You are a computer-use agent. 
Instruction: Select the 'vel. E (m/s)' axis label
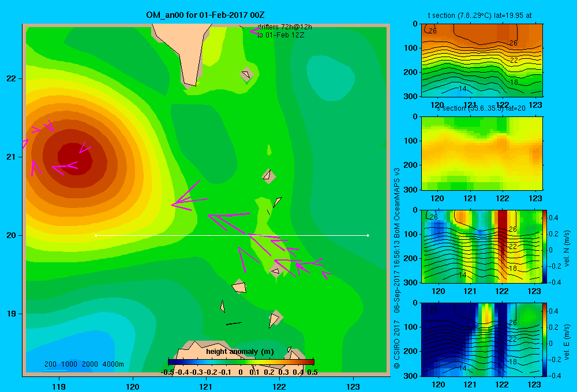(x=567, y=342)
